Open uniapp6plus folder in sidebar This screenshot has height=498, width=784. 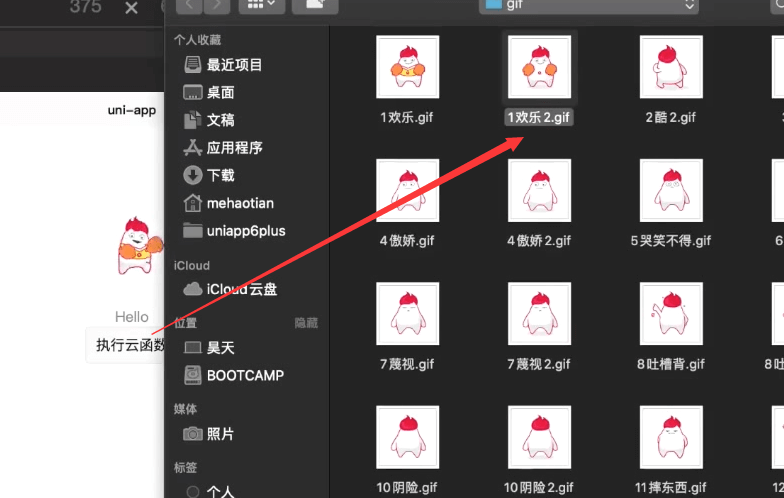click(x=234, y=231)
